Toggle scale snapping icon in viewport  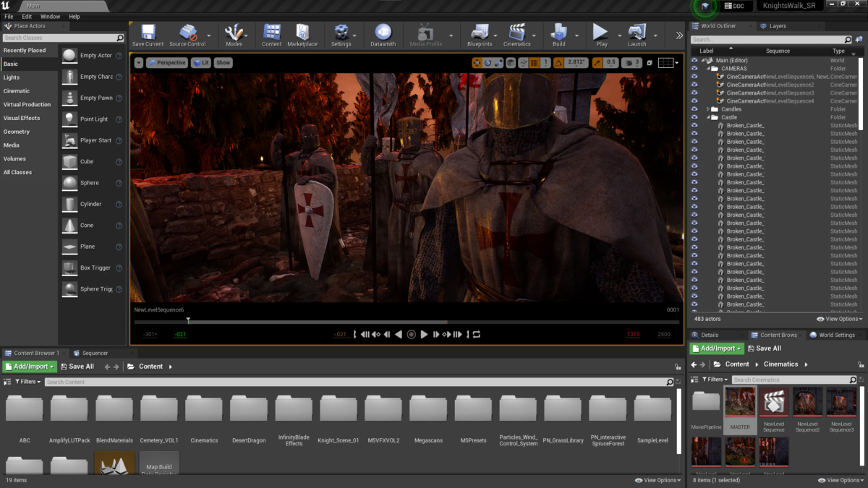[597, 63]
